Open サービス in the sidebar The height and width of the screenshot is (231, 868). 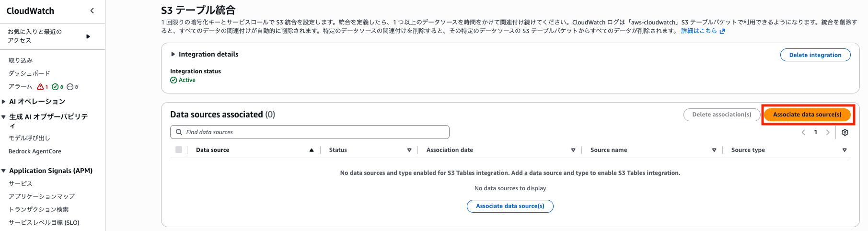pos(21,184)
